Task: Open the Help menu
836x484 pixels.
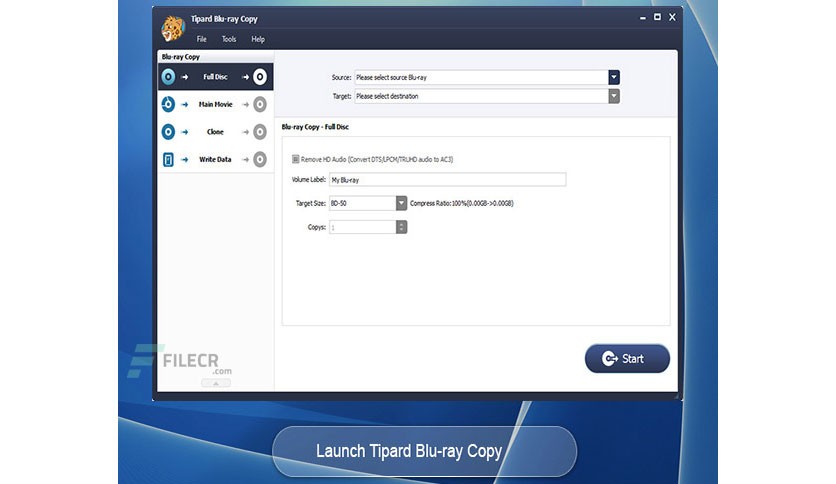Action: pyautogui.click(x=258, y=39)
